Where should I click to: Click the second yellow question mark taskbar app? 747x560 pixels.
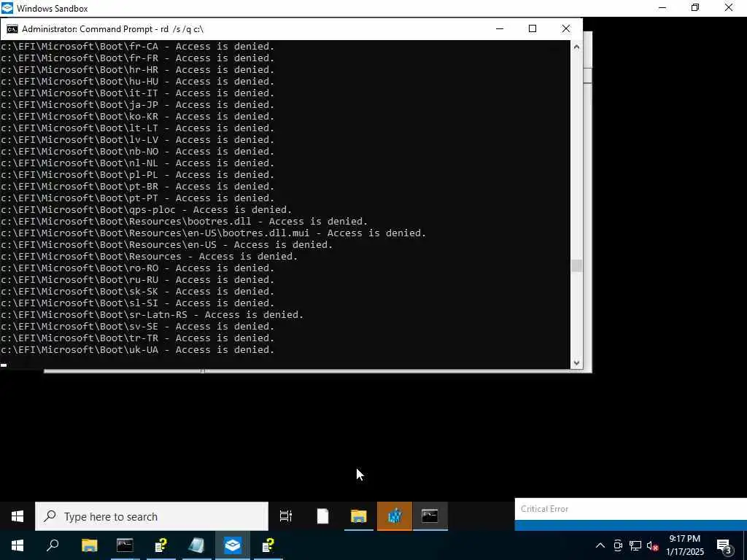coord(268,545)
